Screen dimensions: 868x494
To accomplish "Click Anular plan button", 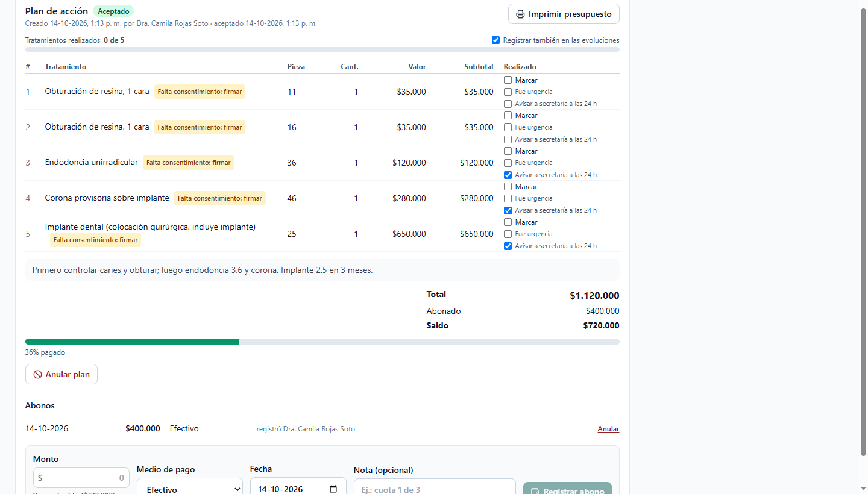I will tap(61, 374).
